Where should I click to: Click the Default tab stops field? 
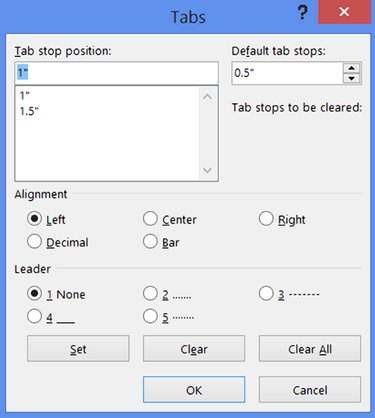pos(287,73)
